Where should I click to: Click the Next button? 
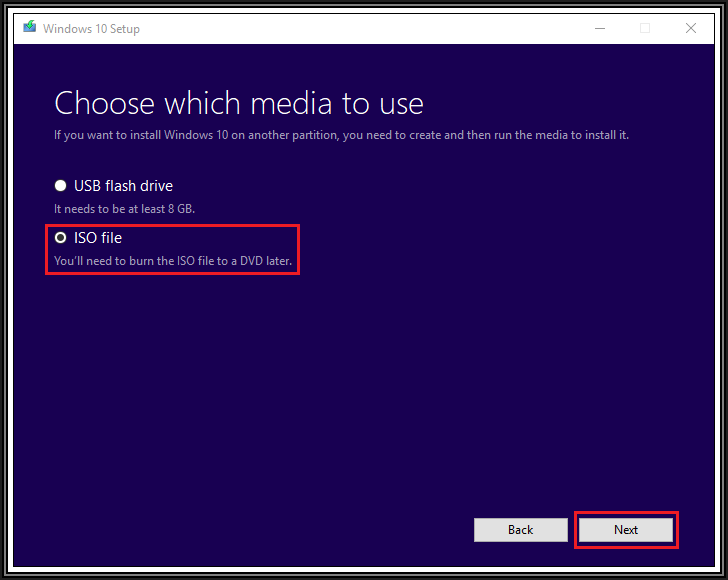[625, 530]
